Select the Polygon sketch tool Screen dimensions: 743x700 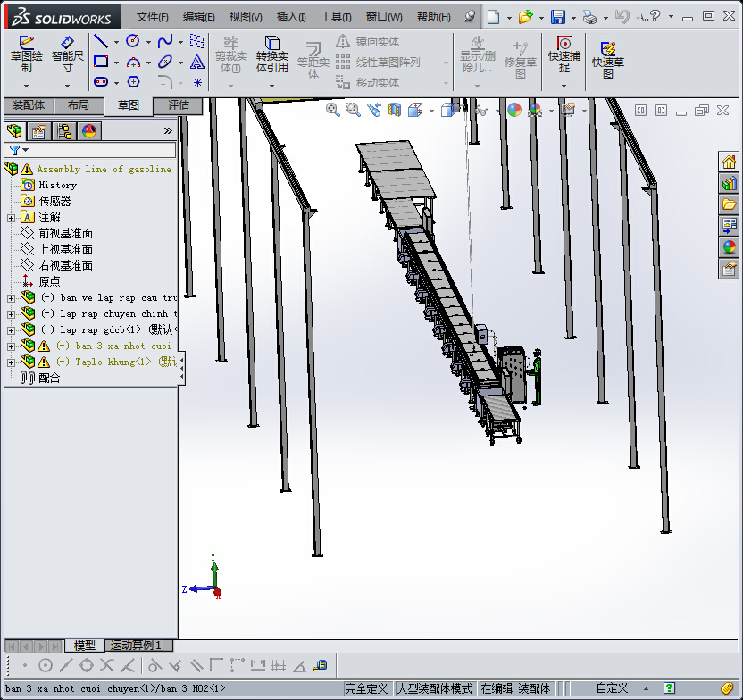tap(133, 82)
